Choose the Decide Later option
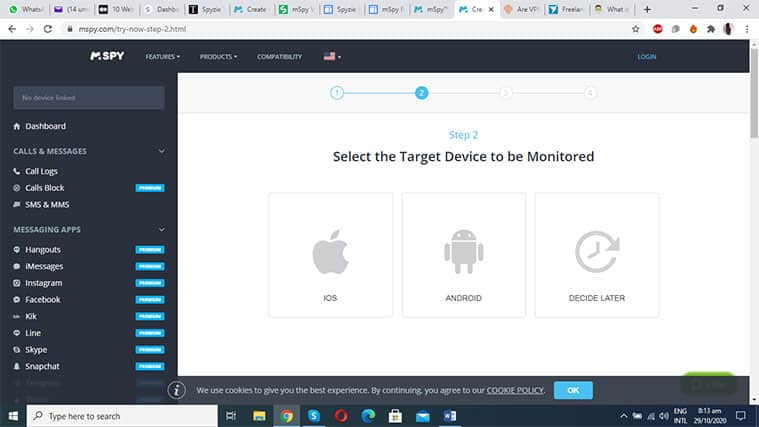 click(597, 255)
